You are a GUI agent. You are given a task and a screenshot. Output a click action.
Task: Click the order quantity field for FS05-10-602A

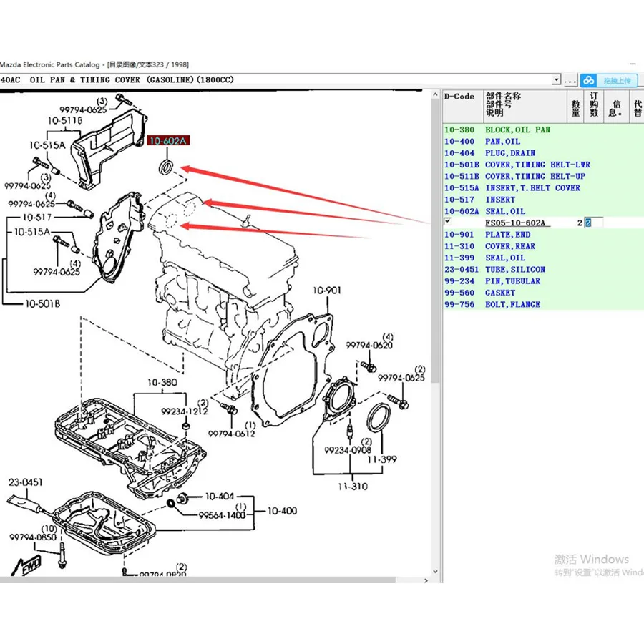pyautogui.click(x=593, y=223)
